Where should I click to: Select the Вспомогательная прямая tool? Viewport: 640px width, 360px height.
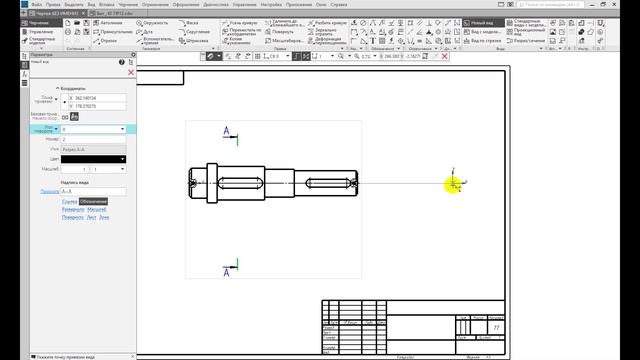(155, 40)
